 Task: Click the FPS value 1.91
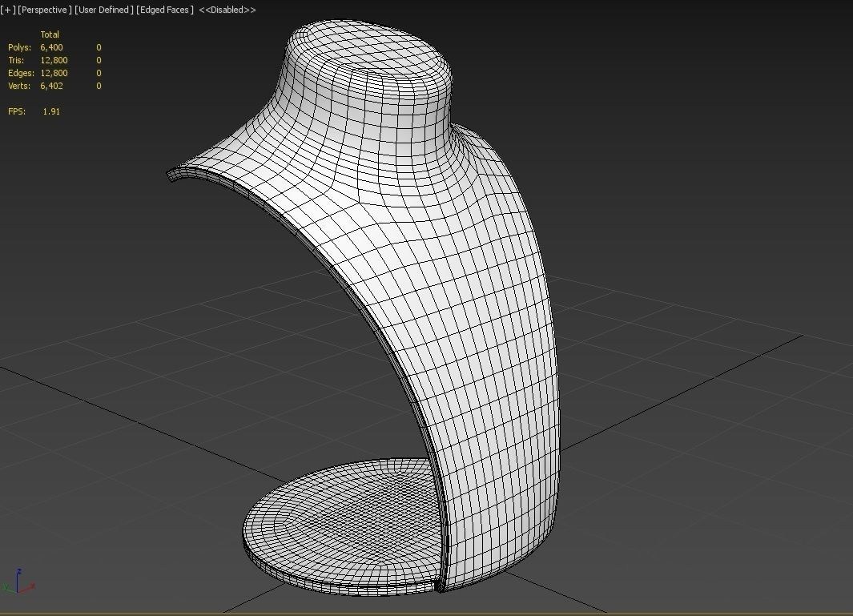[x=51, y=111]
